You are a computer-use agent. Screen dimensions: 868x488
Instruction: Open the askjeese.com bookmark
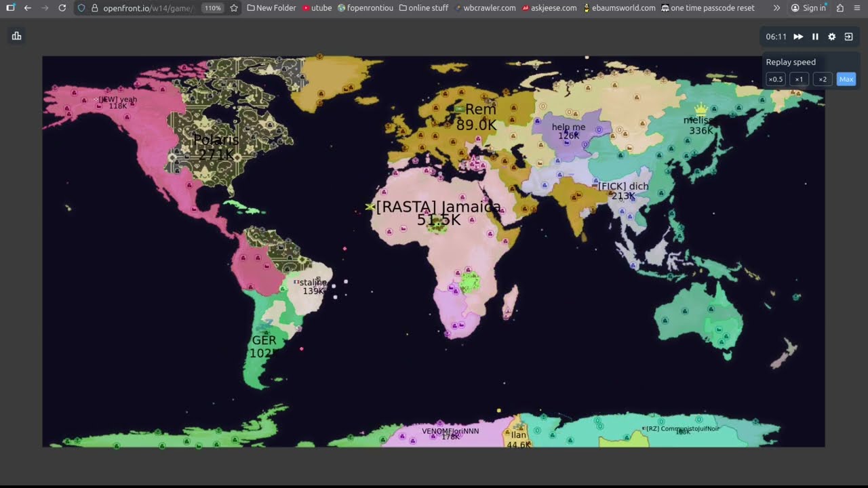[549, 8]
